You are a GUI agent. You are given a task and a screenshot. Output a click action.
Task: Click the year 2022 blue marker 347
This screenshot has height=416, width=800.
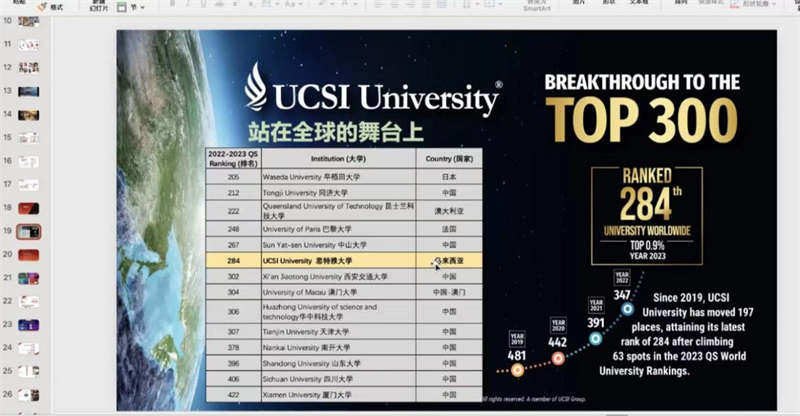click(628, 309)
